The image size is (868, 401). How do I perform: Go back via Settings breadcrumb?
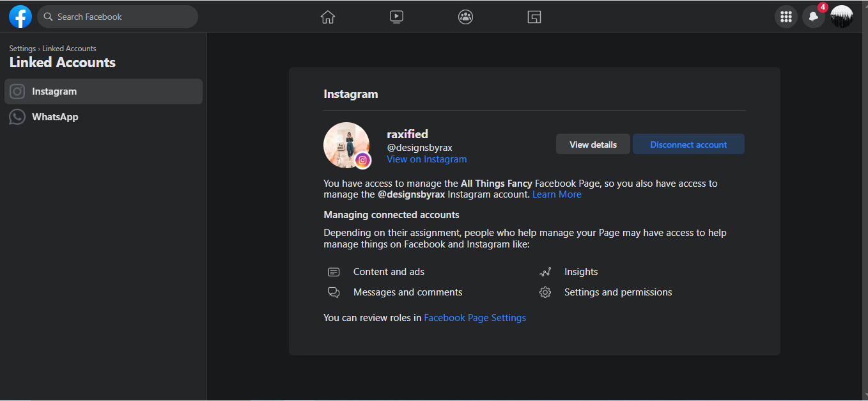coord(22,49)
